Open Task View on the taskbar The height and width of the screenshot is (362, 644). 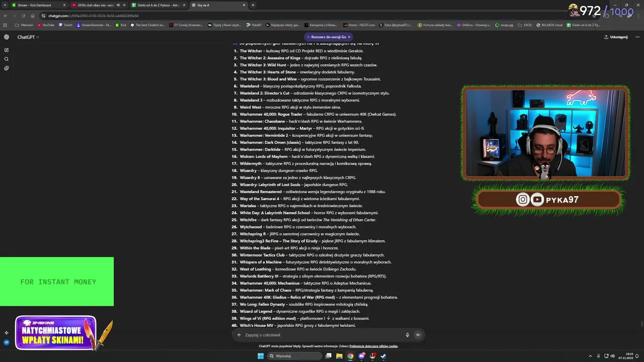[x=329, y=356]
